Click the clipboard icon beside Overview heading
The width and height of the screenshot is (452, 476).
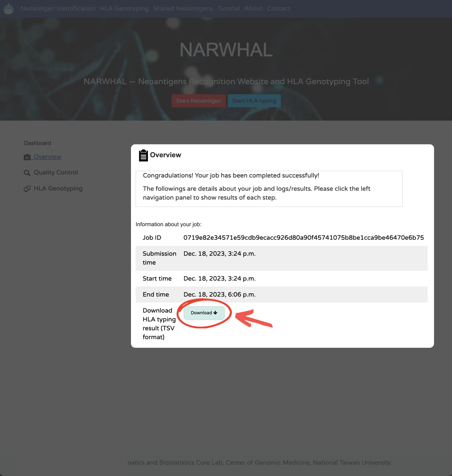(143, 155)
